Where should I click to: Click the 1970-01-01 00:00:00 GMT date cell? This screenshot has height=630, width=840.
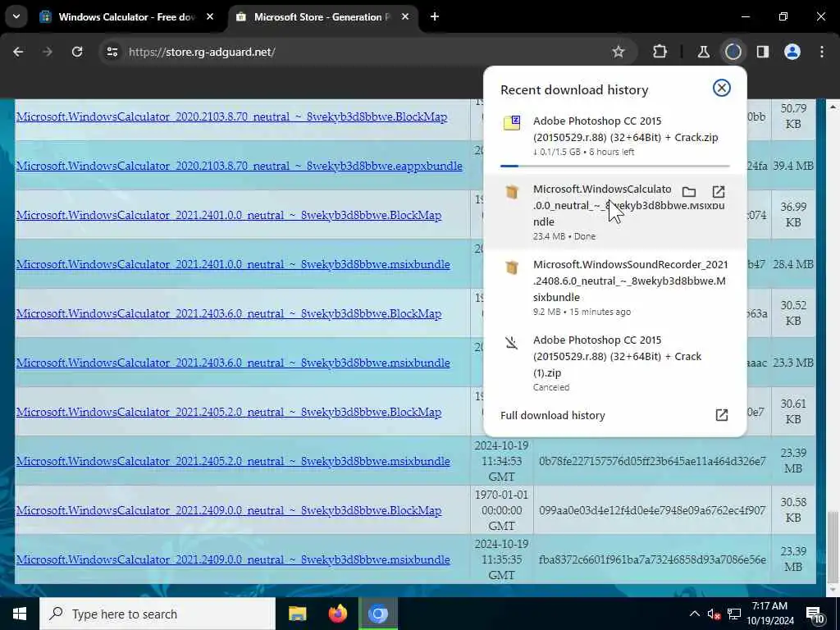[501, 510]
